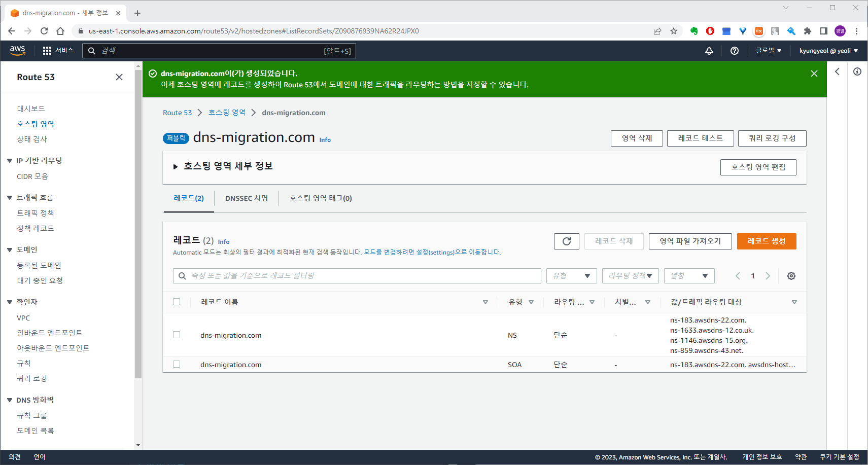Click the 레코드 테스트 button
The image size is (868, 465).
[x=701, y=138]
